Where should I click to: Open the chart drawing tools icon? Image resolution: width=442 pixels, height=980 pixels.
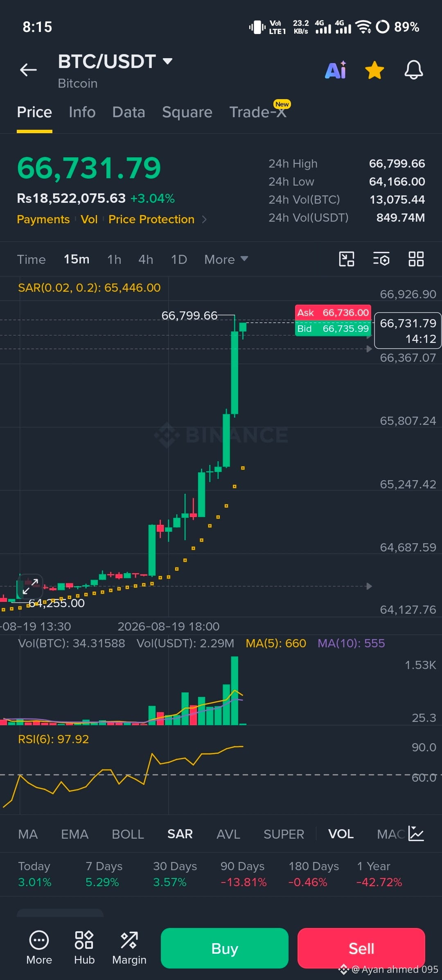(x=347, y=259)
